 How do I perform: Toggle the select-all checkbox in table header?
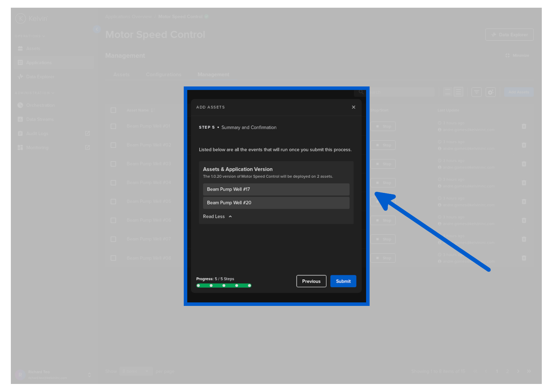[x=113, y=110]
